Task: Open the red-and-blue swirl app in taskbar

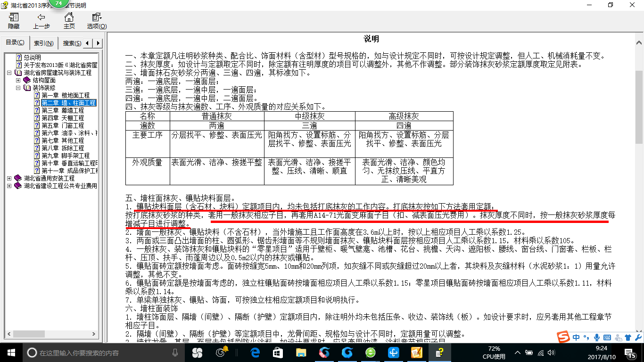Action: coord(324,352)
